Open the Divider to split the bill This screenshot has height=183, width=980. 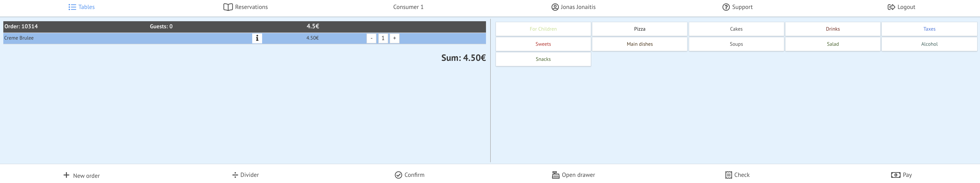pos(245,175)
